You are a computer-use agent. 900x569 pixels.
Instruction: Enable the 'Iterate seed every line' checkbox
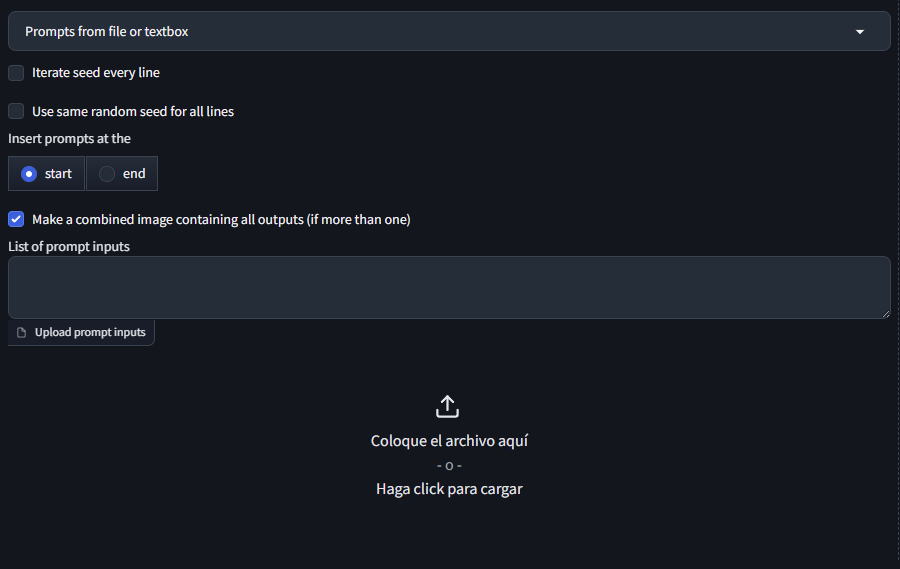pos(16,73)
